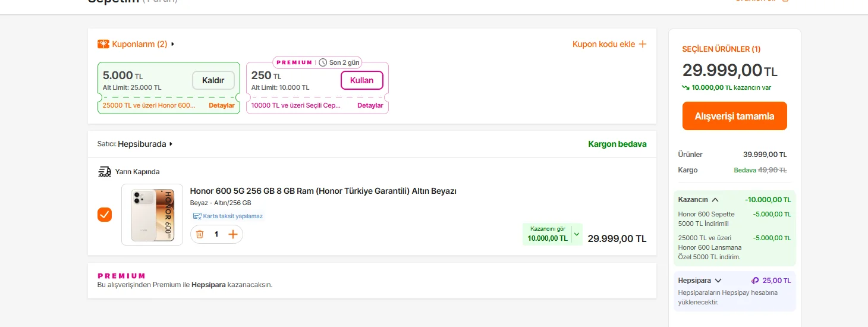The image size is (868, 327).
Task: Click the quantity value 1
Action: point(216,234)
